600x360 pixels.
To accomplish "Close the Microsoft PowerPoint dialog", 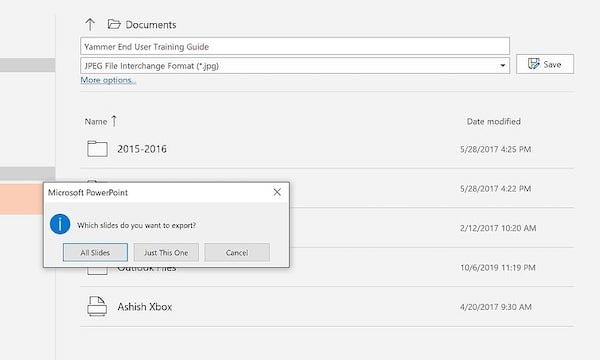I will pos(277,192).
